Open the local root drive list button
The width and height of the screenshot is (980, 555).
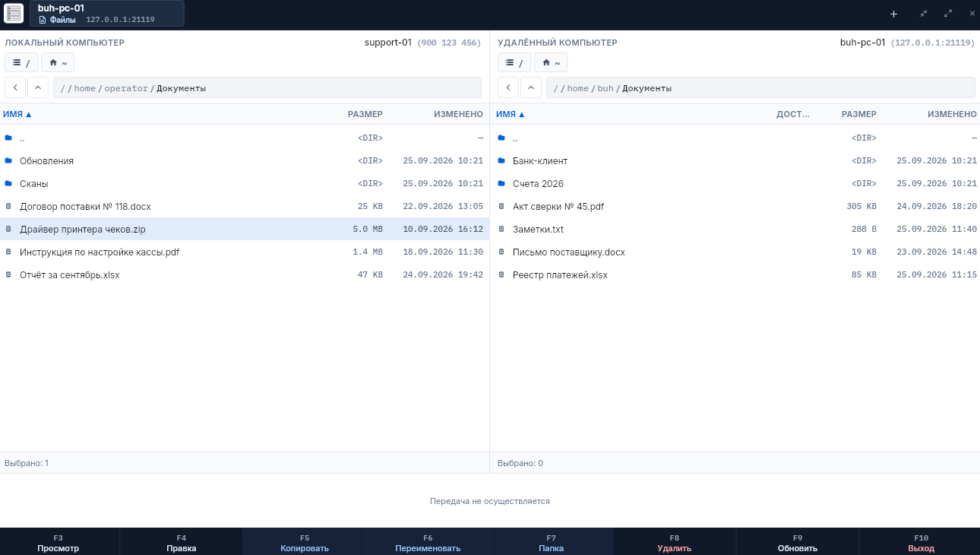pos(21,62)
